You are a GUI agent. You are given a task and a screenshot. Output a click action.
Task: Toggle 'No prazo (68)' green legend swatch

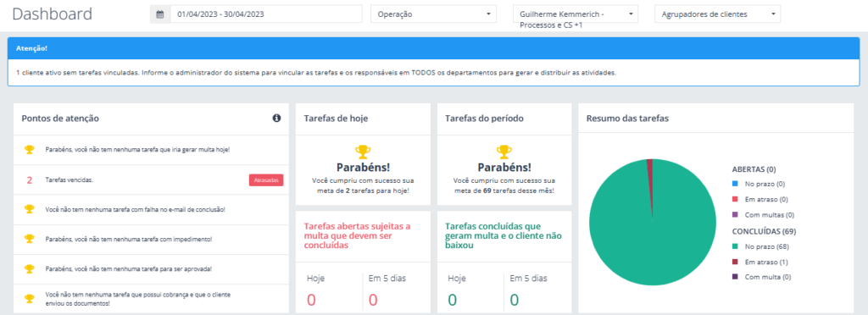click(x=735, y=246)
